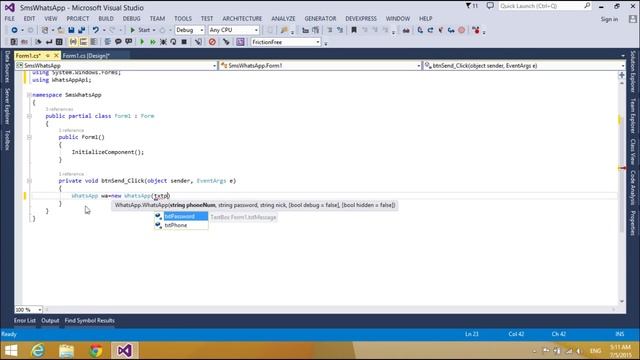Click the bug-shaped debug icon on second toolbar
The height and width of the screenshot is (360, 640).
[163, 42]
